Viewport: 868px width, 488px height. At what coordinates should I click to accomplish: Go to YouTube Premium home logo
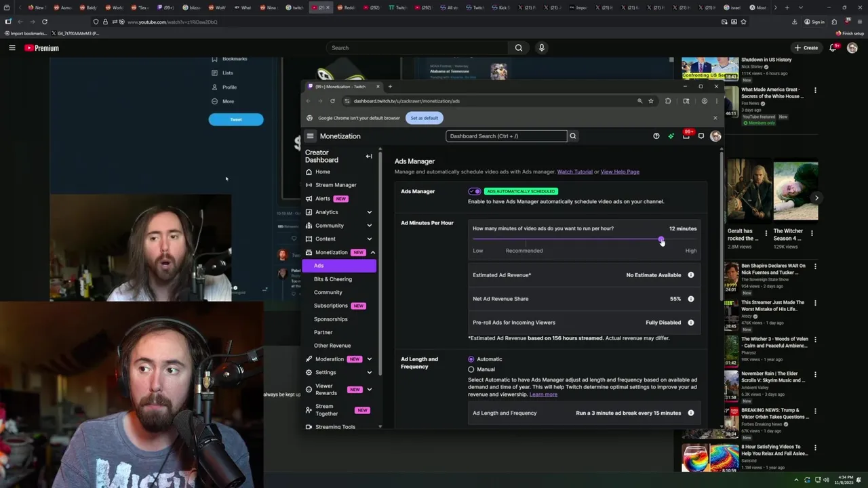coord(42,48)
